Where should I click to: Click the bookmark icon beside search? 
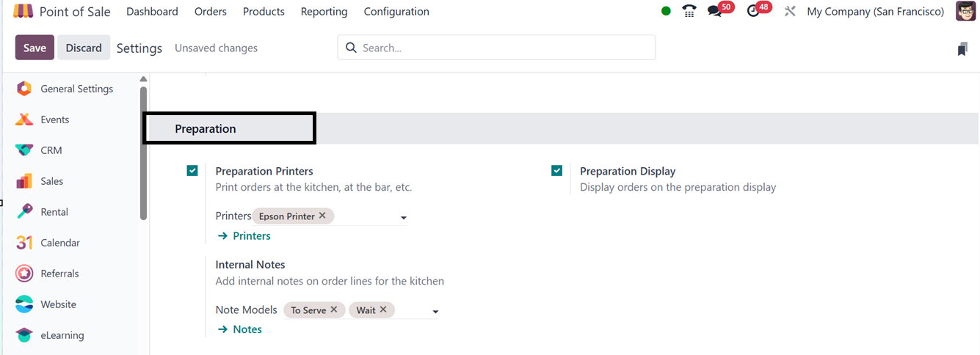(x=962, y=49)
